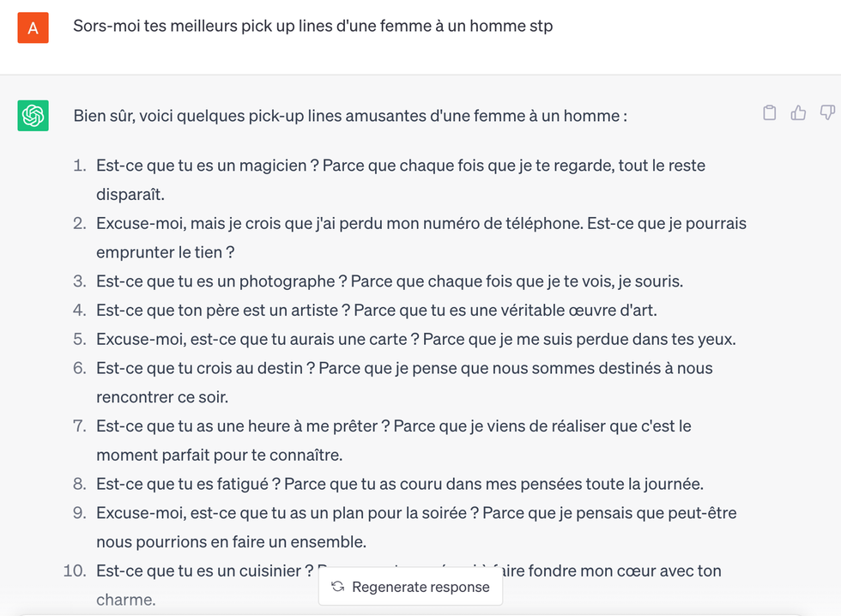This screenshot has height=616, width=841.
Task: Click the regenerate arrows icon on the button
Action: coord(339,587)
